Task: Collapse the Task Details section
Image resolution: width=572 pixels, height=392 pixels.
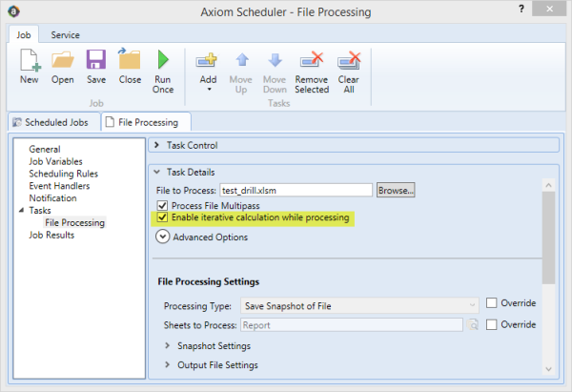Action: (x=157, y=172)
